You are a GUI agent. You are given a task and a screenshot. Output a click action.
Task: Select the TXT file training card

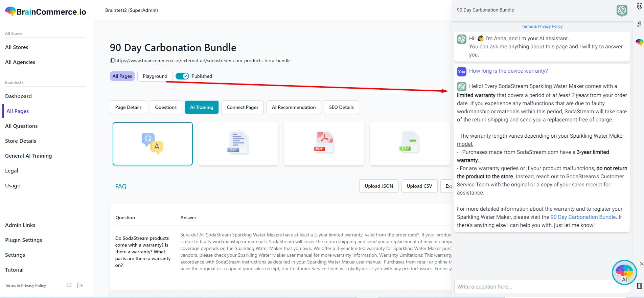click(238, 143)
